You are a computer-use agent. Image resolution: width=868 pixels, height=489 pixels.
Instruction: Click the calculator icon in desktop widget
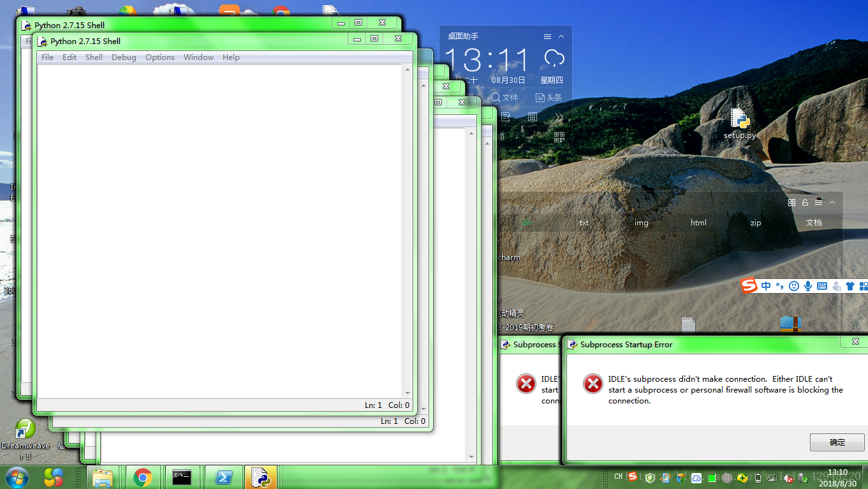[533, 117]
